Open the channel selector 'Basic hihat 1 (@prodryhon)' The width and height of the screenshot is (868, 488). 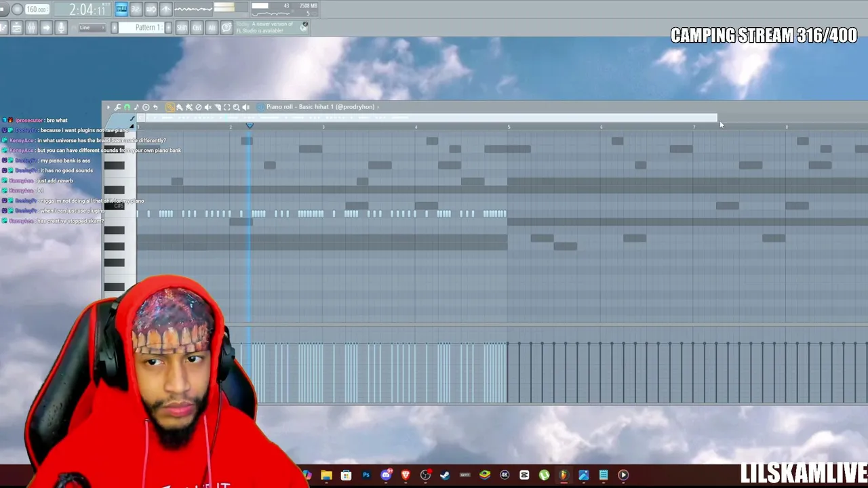pyautogui.click(x=320, y=106)
